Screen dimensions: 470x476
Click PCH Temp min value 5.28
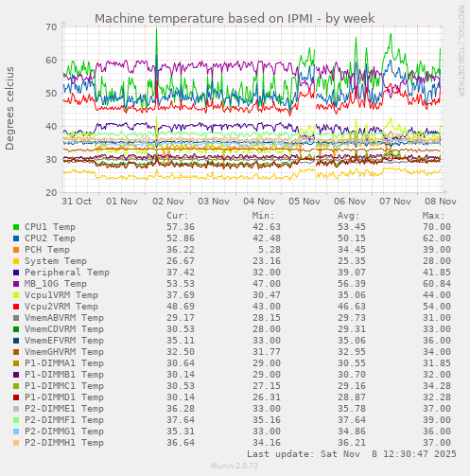coord(269,250)
